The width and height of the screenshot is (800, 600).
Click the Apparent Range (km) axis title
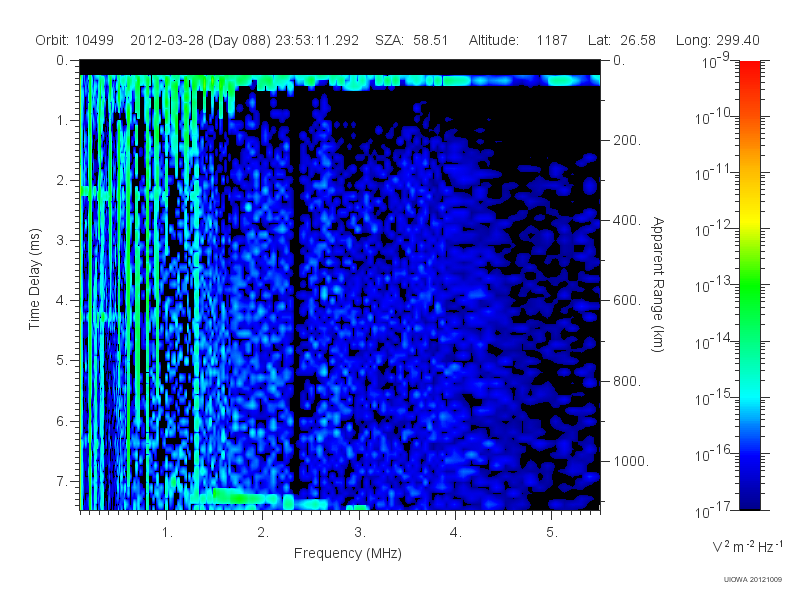[x=658, y=284]
